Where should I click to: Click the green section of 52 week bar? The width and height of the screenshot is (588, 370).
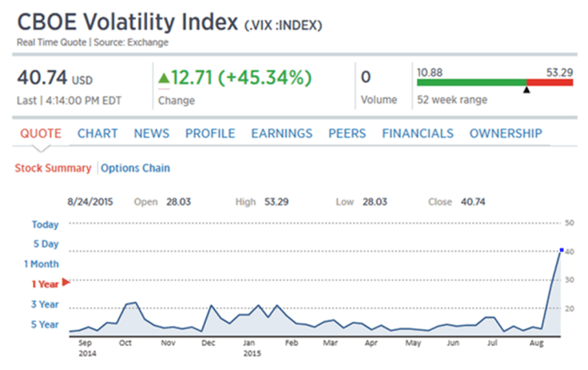pyautogui.click(x=472, y=83)
